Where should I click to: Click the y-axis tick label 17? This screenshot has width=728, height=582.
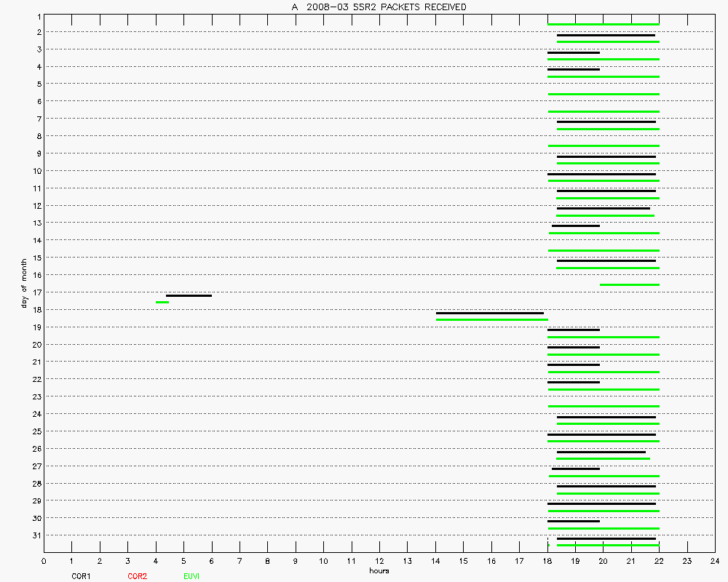tap(35, 292)
